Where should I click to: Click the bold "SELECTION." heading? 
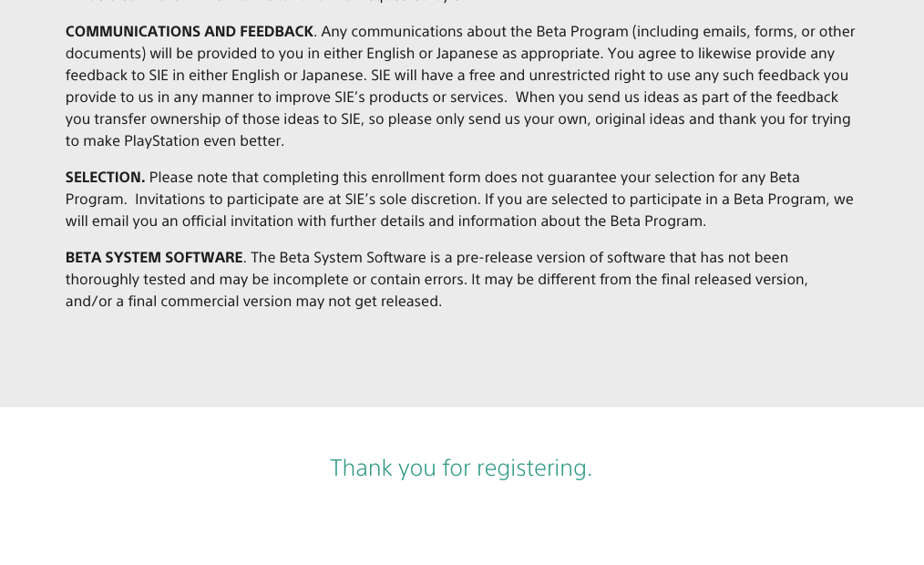105,178
